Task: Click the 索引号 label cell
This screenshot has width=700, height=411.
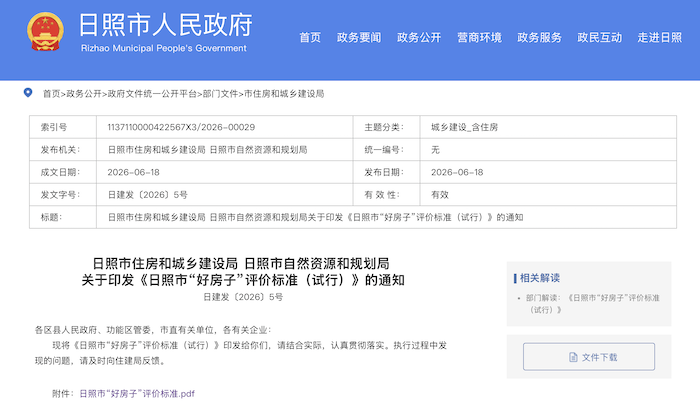Action: click(63, 127)
